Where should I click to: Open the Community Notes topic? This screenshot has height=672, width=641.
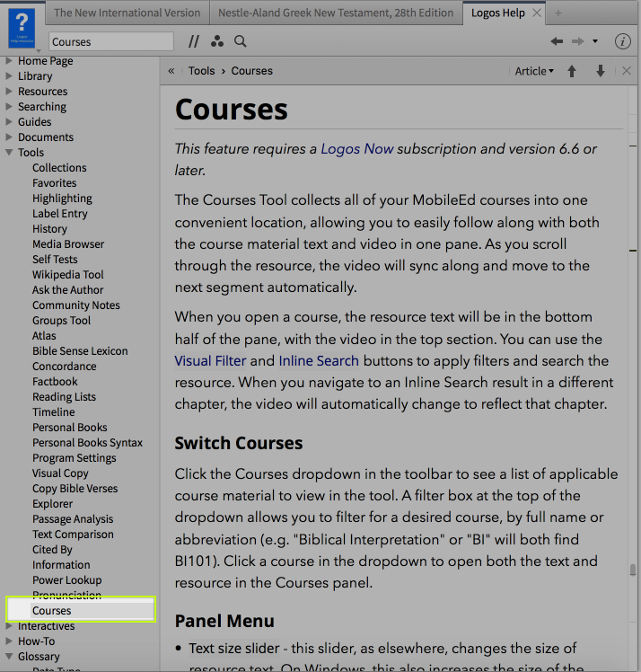click(76, 305)
